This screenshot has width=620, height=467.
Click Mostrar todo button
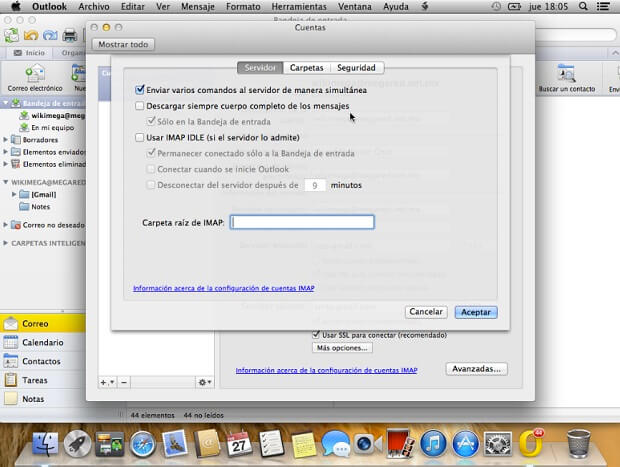123,44
